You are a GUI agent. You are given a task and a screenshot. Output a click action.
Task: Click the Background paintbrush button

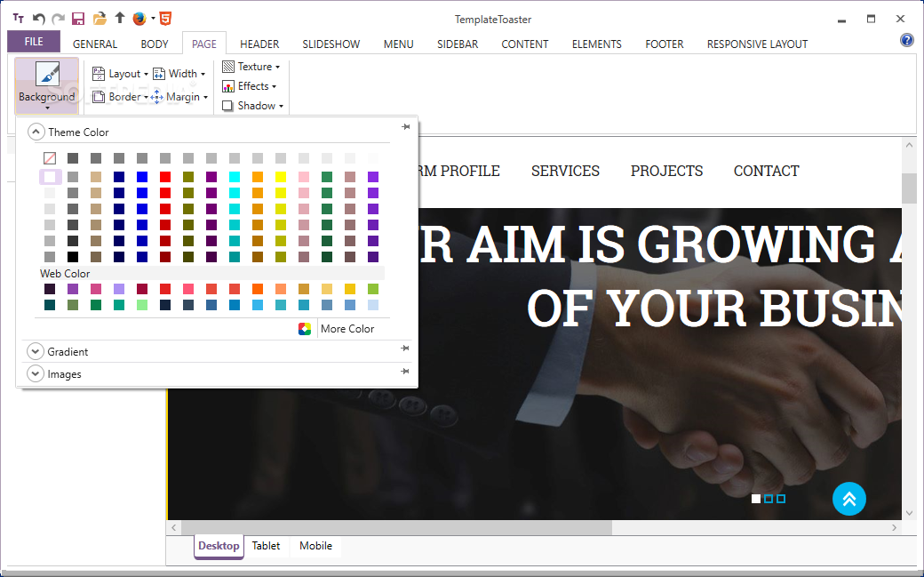pyautogui.click(x=47, y=85)
